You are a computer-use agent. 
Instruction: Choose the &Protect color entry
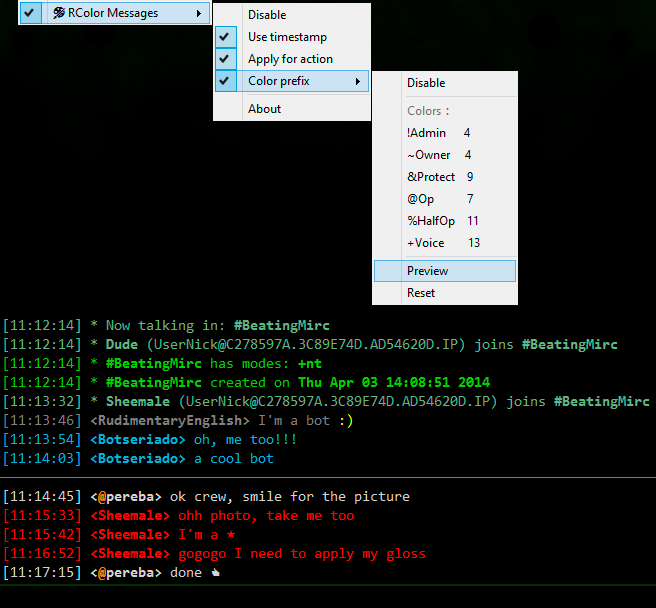[x=445, y=177]
